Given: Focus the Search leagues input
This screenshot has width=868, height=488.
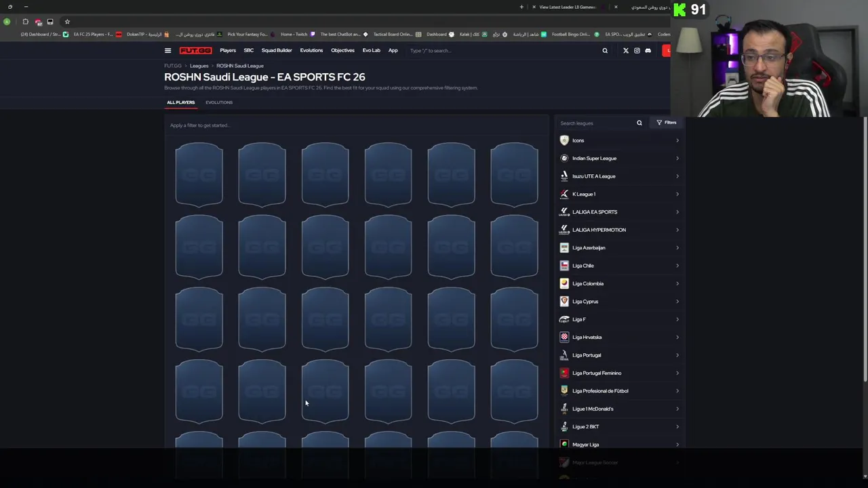Looking at the screenshot, I should [597, 123].
